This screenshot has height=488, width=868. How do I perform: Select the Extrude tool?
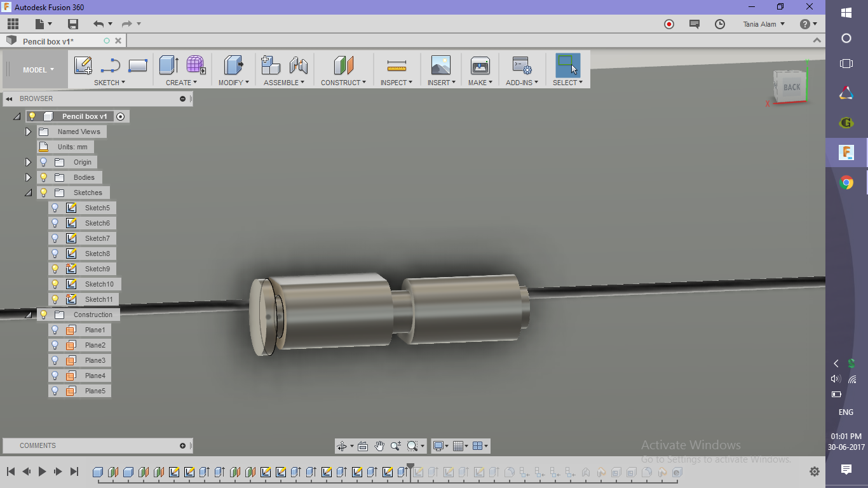(169, 65)
